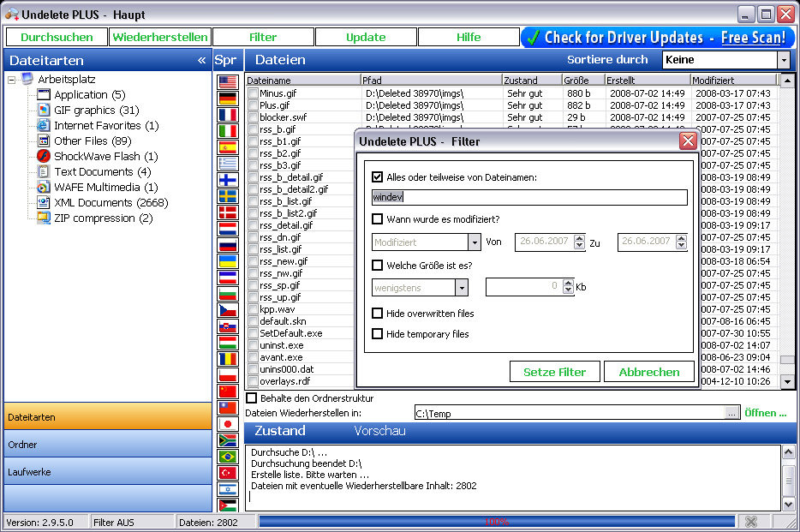Collapse the Arbeitsplatz tree node

[x=11, y=80]
